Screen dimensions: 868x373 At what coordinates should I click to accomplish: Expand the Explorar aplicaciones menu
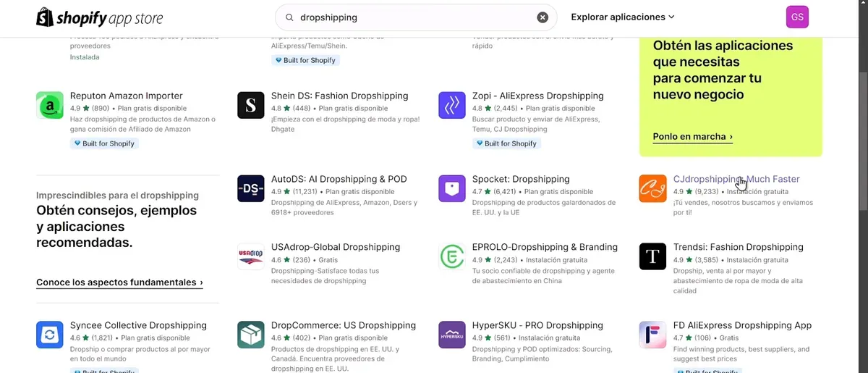point(622,17)
